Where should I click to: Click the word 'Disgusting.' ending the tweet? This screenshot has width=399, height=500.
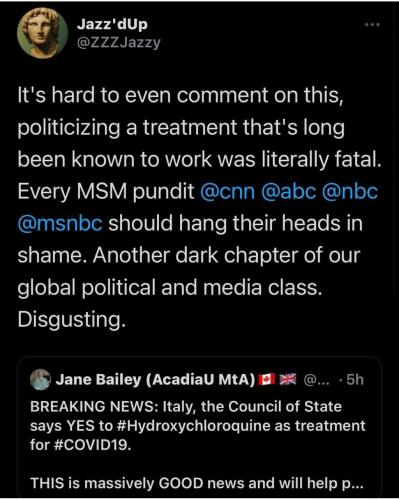point(72,320)
